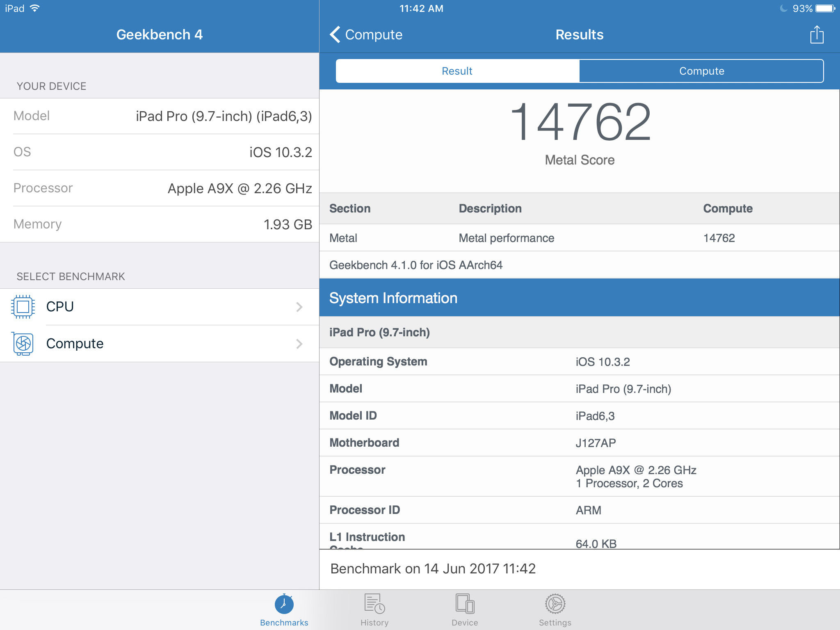Viewport: 840px width, 630px height.
Task: Tap the Benchmarks tab label
Action: [284, 623]
